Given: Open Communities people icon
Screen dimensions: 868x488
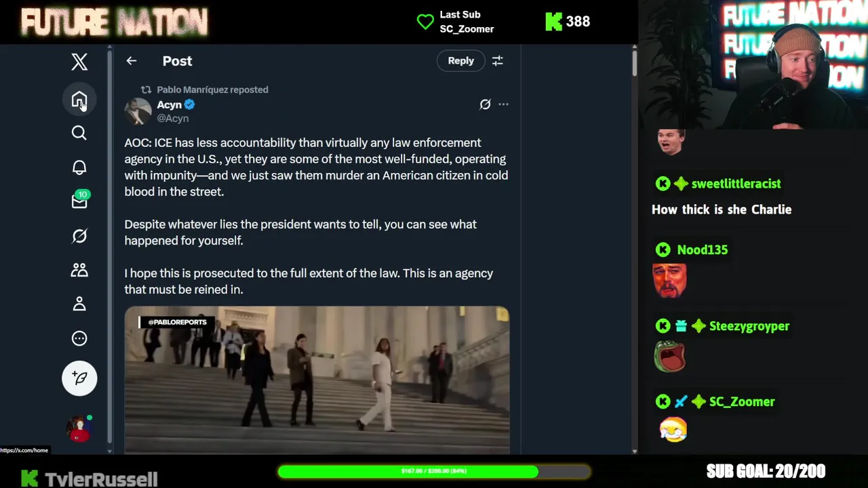Looking at the screenshot, I should (x=79, y=270).
